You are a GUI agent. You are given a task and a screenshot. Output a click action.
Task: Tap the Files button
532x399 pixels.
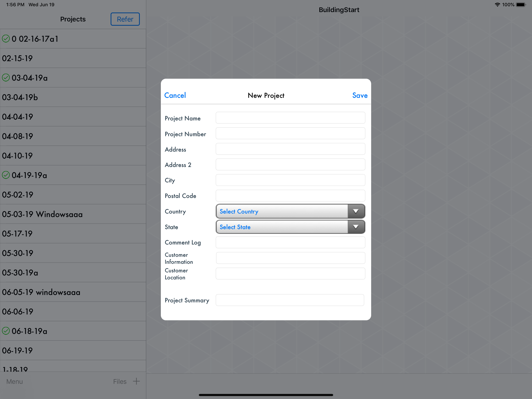pyautogui.click(x=120, y=381)
